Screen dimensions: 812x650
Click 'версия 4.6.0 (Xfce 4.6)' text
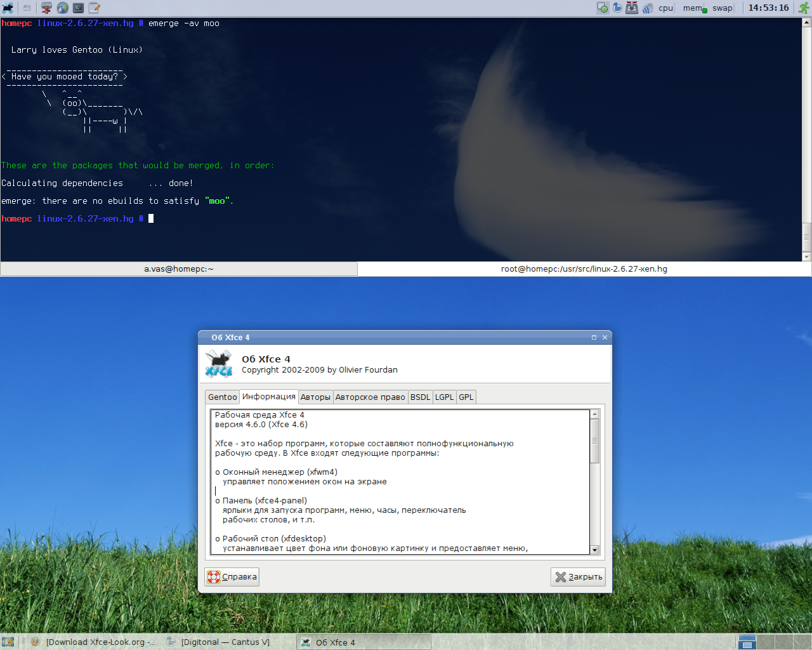tap(261, 425)
